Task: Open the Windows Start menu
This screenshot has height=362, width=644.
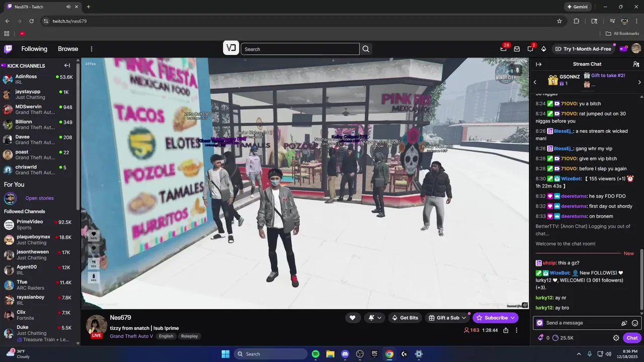Action: (x=225, y=354)
